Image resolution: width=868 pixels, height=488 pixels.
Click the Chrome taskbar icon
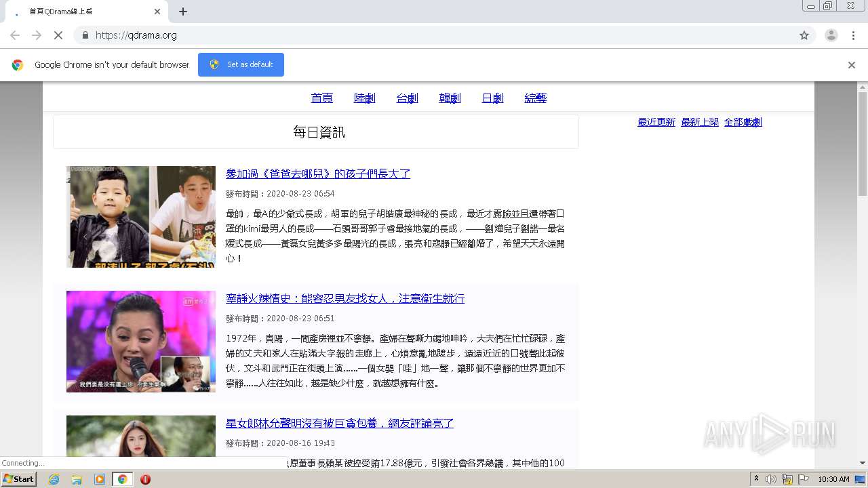[x=122, y=479]
